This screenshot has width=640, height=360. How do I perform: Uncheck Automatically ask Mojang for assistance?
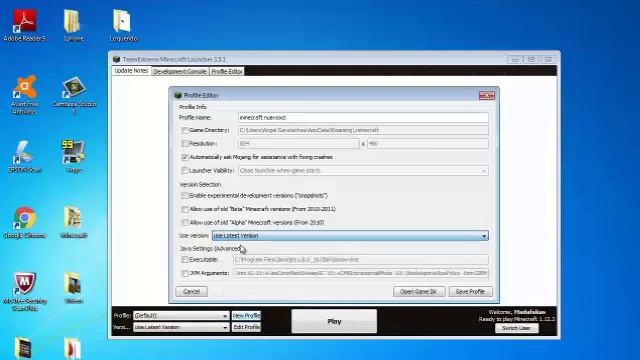[184, 157]
